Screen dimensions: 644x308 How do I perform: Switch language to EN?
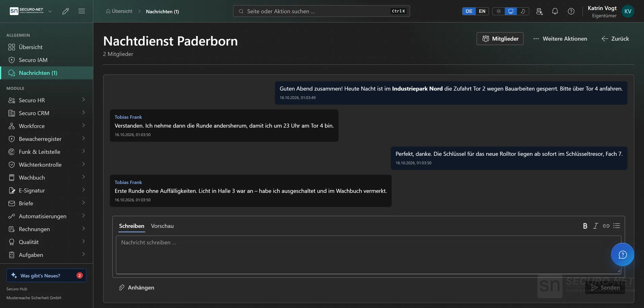(482, 11)
